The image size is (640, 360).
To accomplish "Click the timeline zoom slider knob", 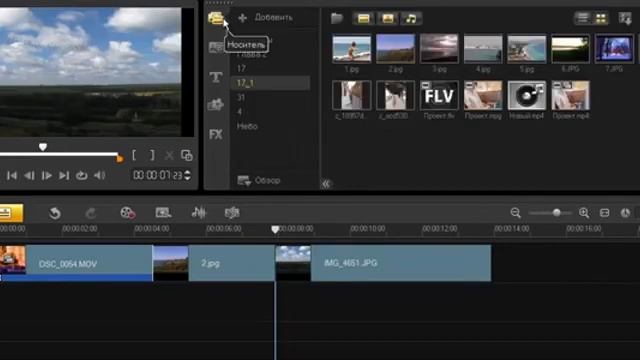I will (556, 213).
